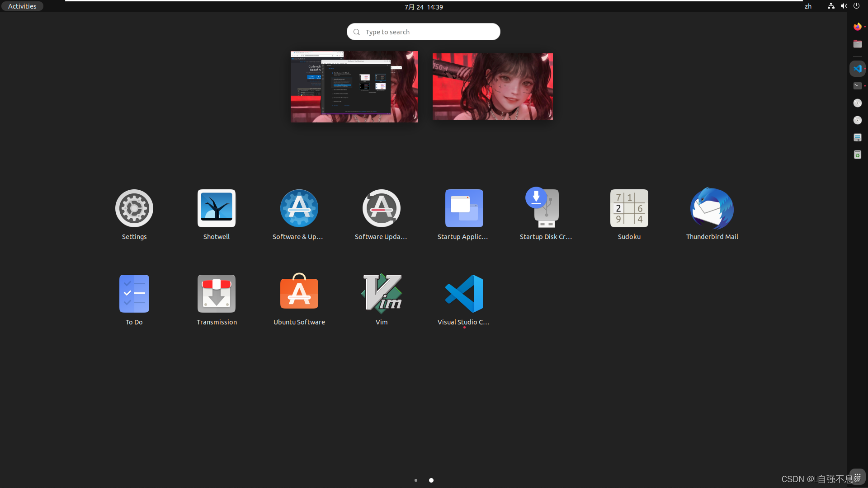Open the Files manager from the dock
Image resolution: width=868 pixels, height=488 pixels.
click(858, 44)
